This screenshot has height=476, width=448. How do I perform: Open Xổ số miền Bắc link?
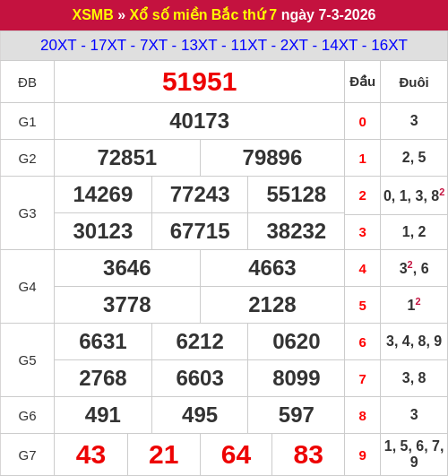coord(185,14)
